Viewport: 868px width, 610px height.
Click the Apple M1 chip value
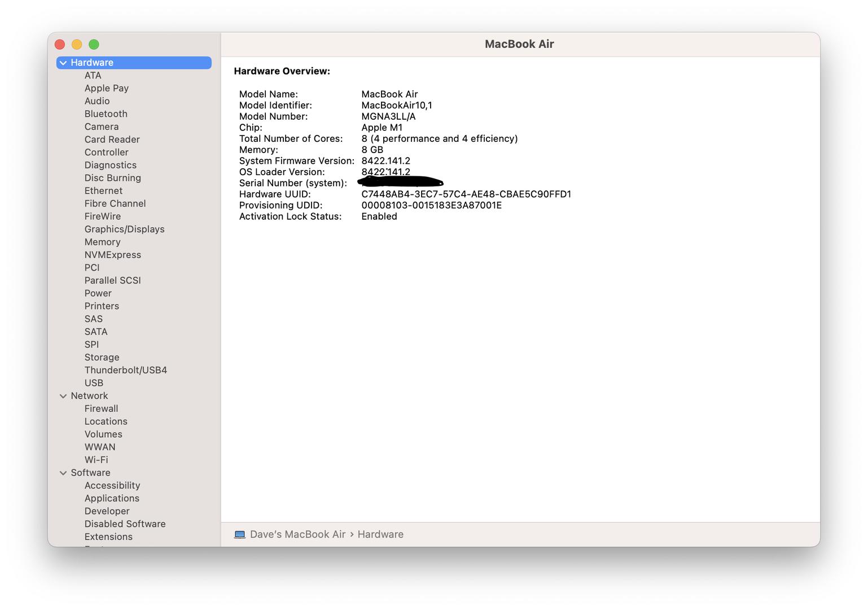(382, 128)
